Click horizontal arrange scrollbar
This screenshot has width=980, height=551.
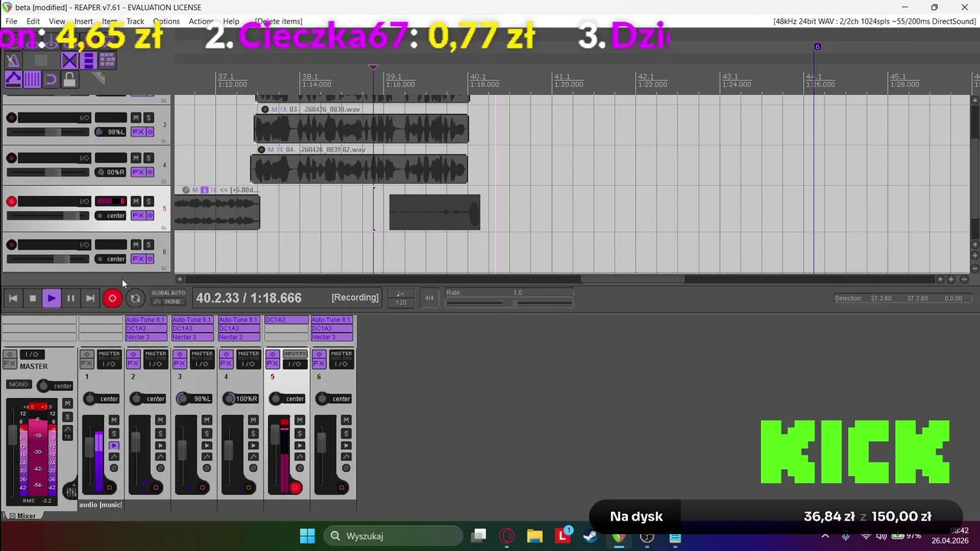click(x=632, y=279)
